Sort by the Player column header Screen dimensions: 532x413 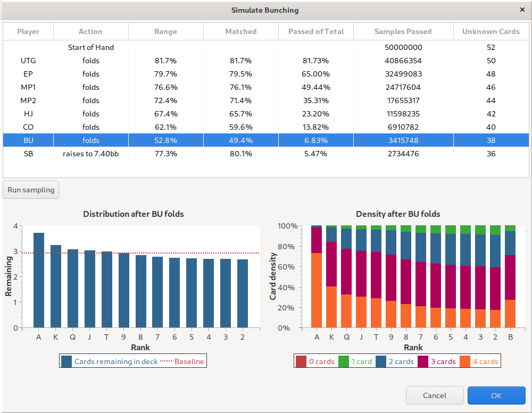pos(28,31)
